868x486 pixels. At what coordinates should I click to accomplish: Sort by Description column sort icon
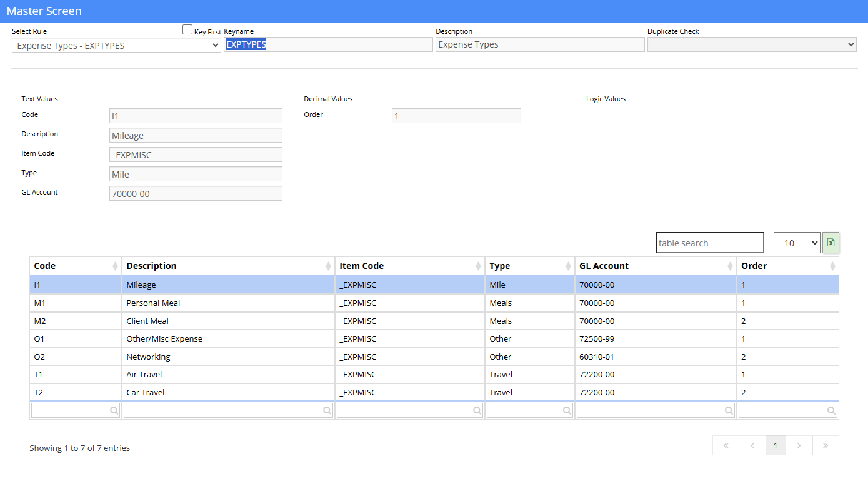click(x=328, y=266)
